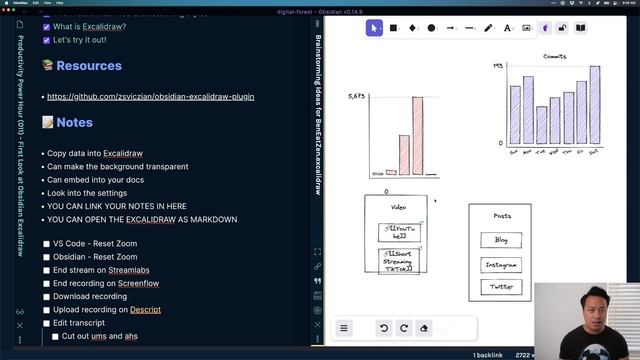Check 'End stream on Streamlabs' checkbox

coord(47,271)
